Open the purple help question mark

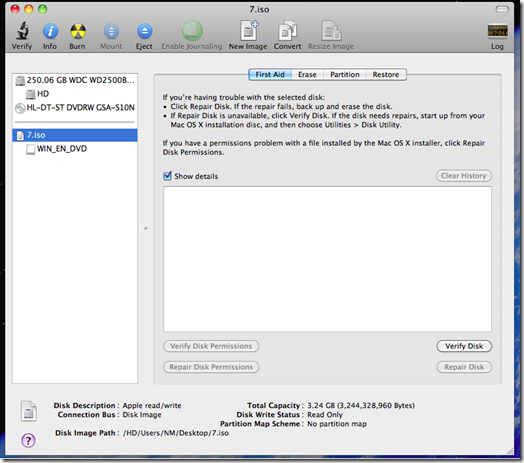pyautogui.click(x=28, y=441)
